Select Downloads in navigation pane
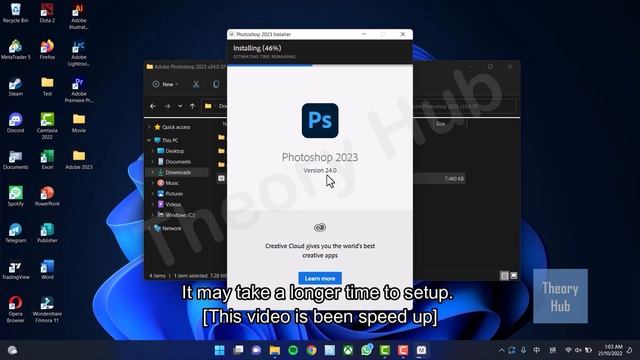This screenshot has height=360, width=640. [x=178, y=172]
